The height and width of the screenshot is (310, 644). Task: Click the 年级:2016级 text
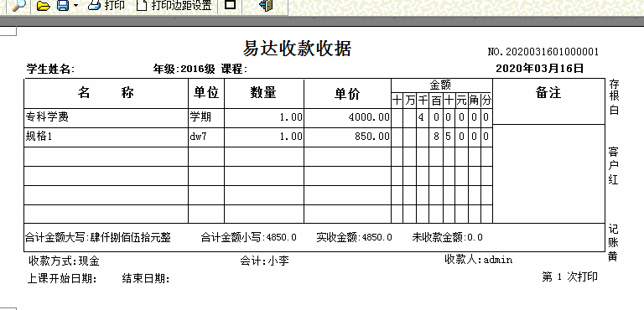pyautogui.click(x=184, y=69)
